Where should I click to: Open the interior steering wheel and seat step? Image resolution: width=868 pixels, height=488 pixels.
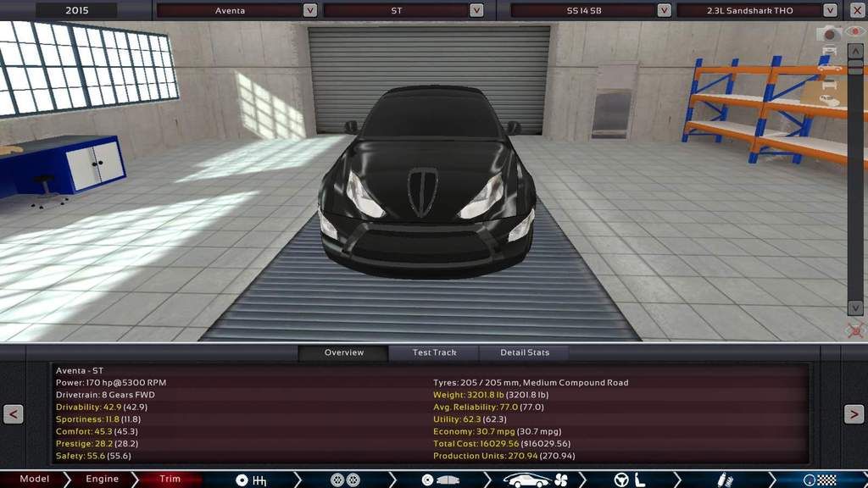tap(630, 480)
